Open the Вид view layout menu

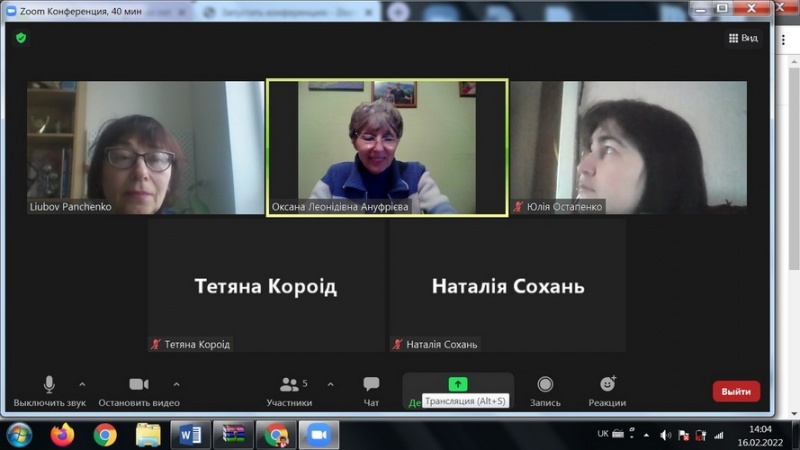click(743, 38)
